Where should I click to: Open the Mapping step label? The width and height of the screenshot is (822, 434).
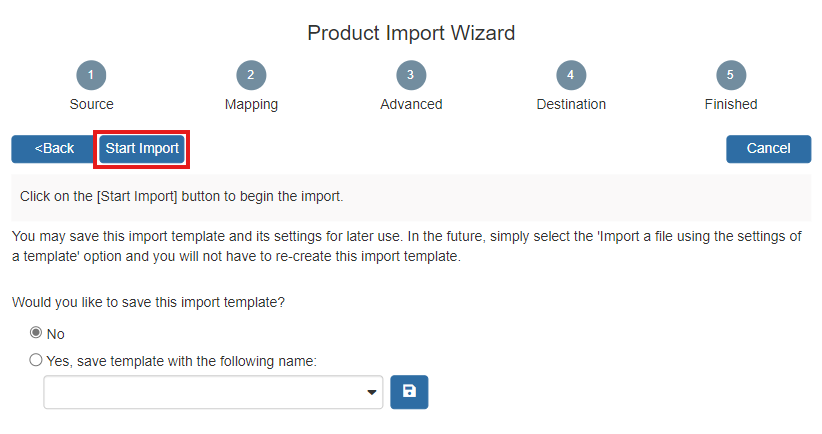pos(251,104)
